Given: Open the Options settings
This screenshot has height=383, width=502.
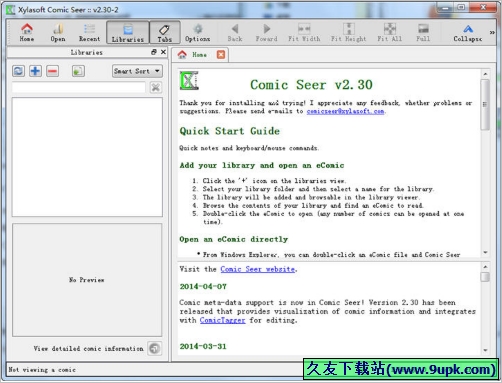Looking at the screenshot, I should click(198, 32).
